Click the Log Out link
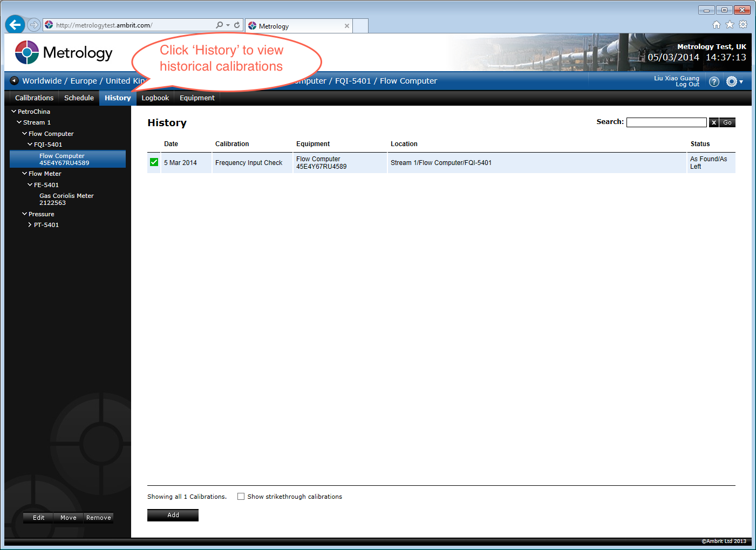 click(x=687, y=85)
